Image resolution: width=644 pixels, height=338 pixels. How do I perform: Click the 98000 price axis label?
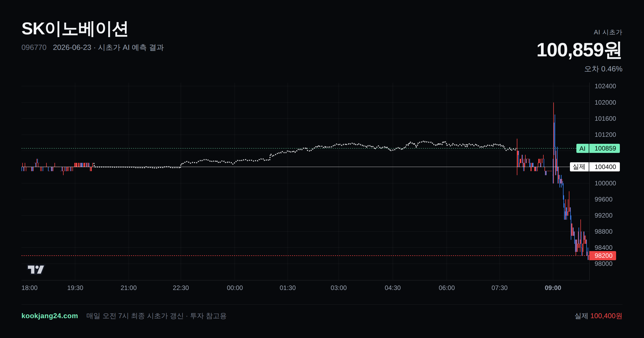click(603, 264)
